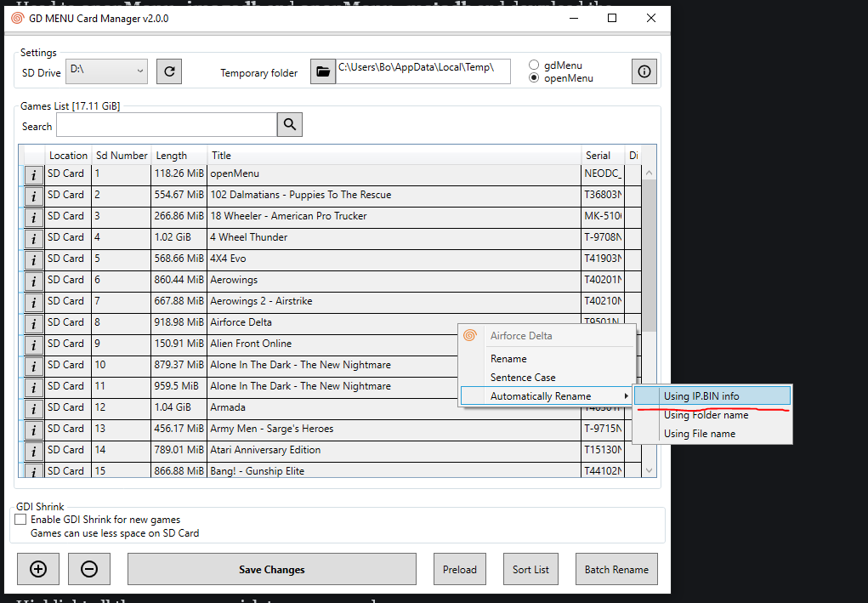Refresh the SD drive list

(x=168, y=71)
